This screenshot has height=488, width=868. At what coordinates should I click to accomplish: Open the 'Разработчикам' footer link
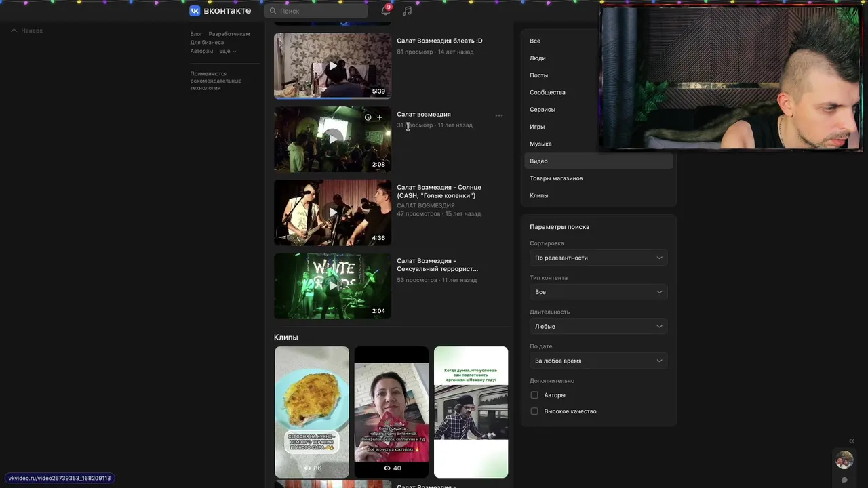tap(229, 34)
